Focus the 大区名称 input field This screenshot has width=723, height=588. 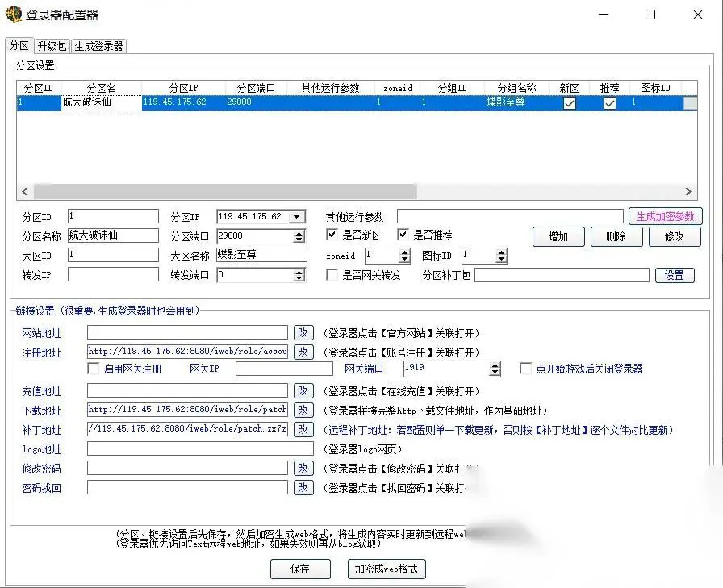tap(261, 255)
